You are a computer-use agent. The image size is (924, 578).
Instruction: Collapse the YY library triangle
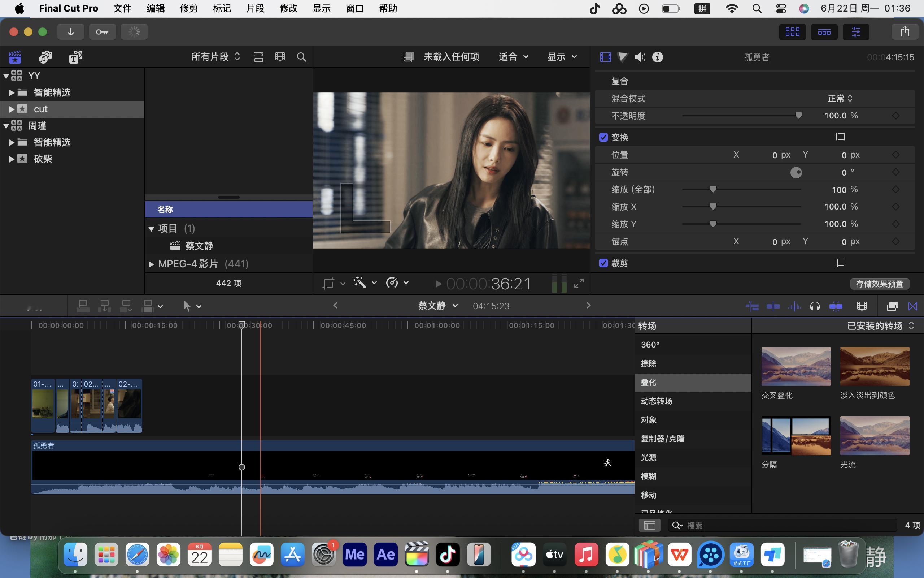[6, 76]
